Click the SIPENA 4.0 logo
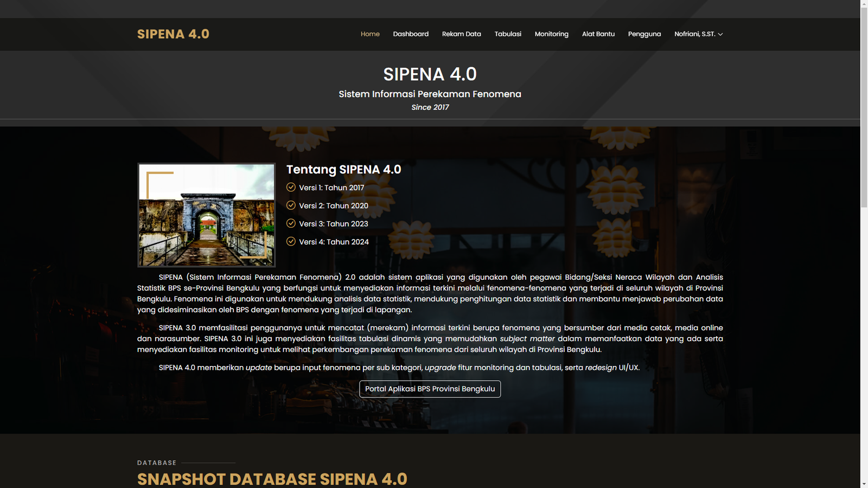The image size is (868, 488). pos(173,34)
